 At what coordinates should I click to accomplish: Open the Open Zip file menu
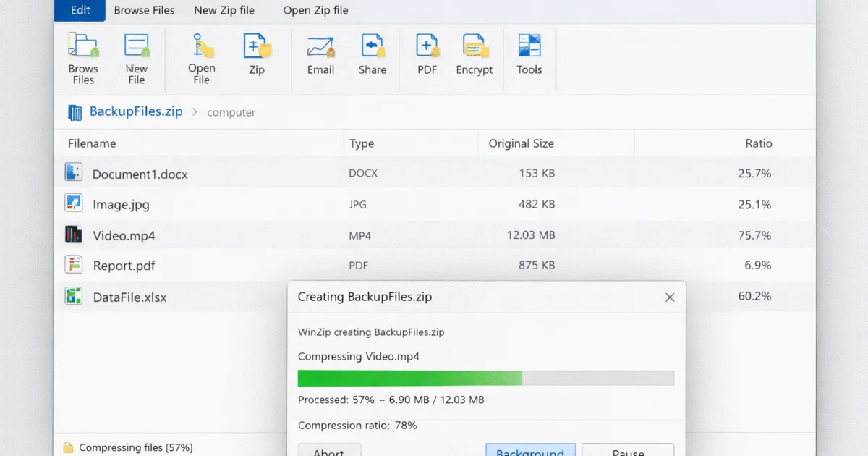[x=315, y=10]
